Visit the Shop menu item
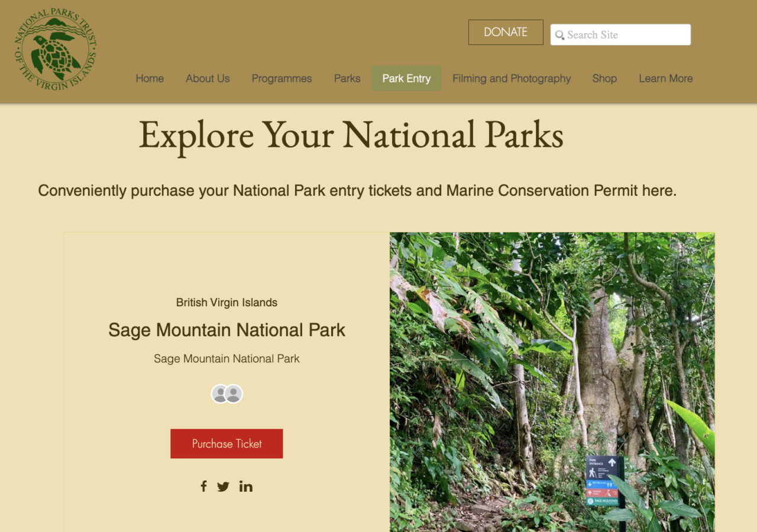Viewport: 757px width, 532px height. (x=604, y=79)
